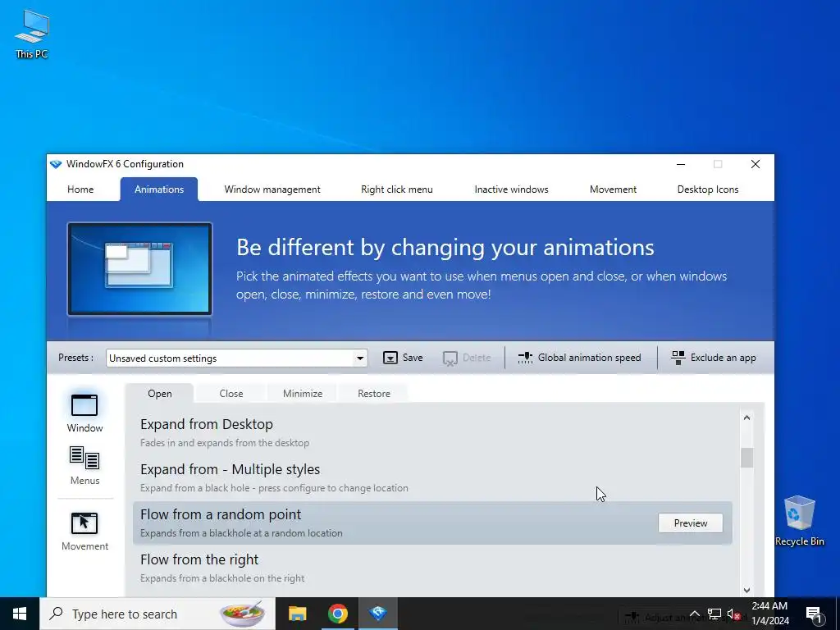Open the Recycle Bin desktop icon

(x=799, y=521)
